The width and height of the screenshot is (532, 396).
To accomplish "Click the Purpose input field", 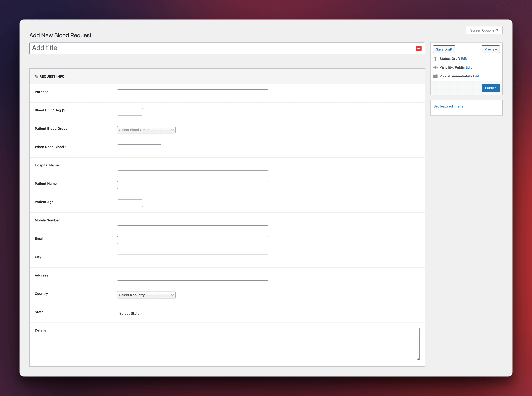I will (192, 93).
